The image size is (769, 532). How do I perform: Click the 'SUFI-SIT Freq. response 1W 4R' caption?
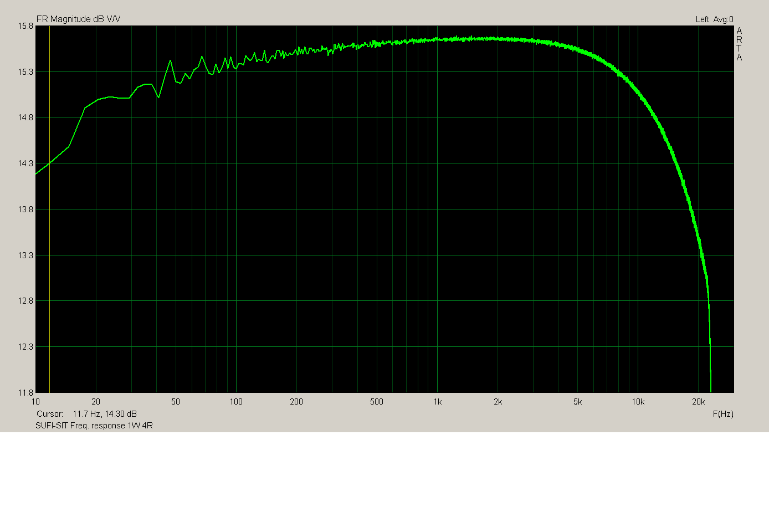point(94,426)
